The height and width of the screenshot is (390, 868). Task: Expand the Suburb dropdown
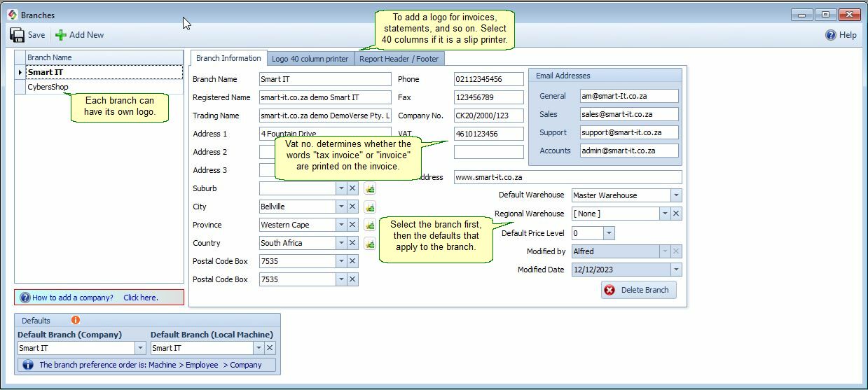[x=341, y=188]
